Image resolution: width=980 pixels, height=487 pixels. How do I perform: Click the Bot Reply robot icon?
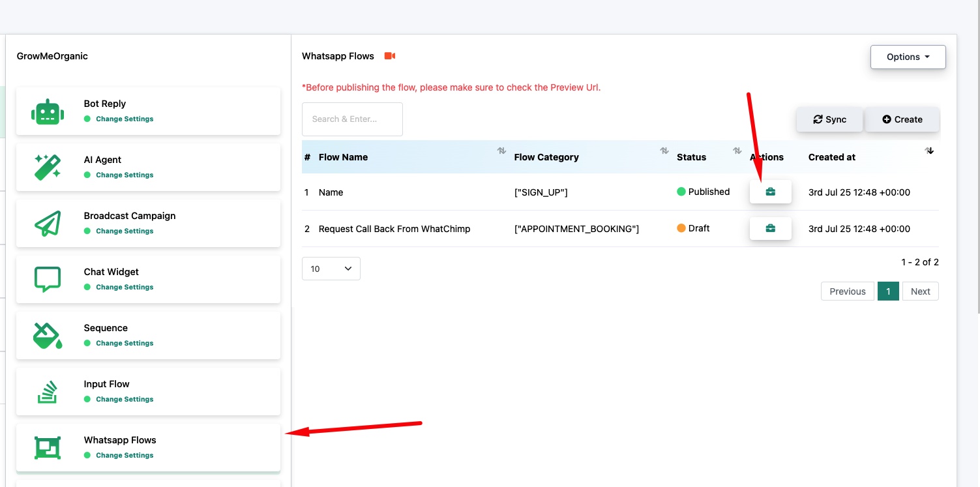coord(48,111)
